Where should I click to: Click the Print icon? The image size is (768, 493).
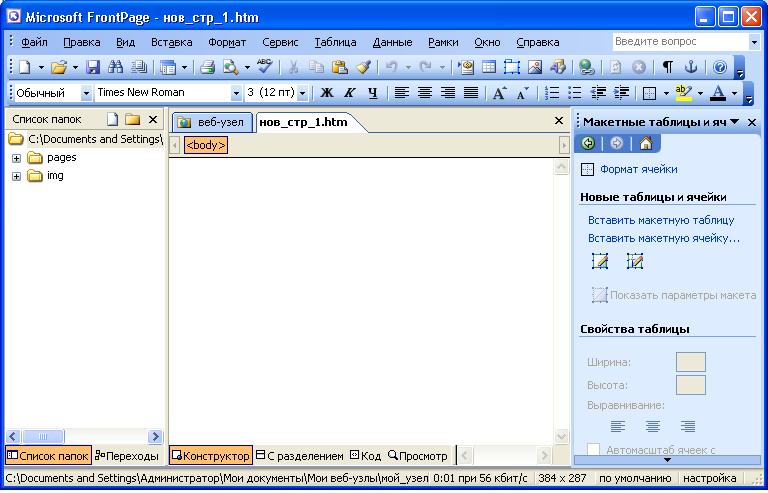coord(208,67)
